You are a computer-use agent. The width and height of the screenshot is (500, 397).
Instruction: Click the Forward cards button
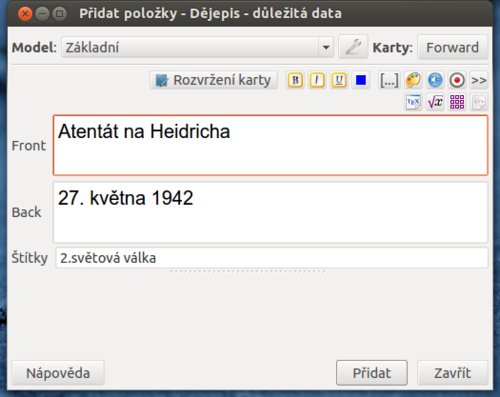pyautogui.click(x=453, y=47)
